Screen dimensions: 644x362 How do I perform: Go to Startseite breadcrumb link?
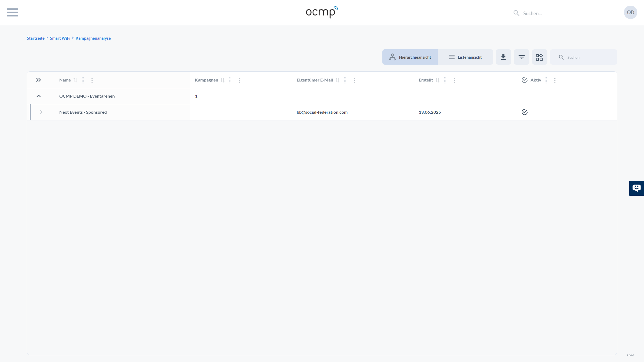pyautogui.click(x=36, y=38)
